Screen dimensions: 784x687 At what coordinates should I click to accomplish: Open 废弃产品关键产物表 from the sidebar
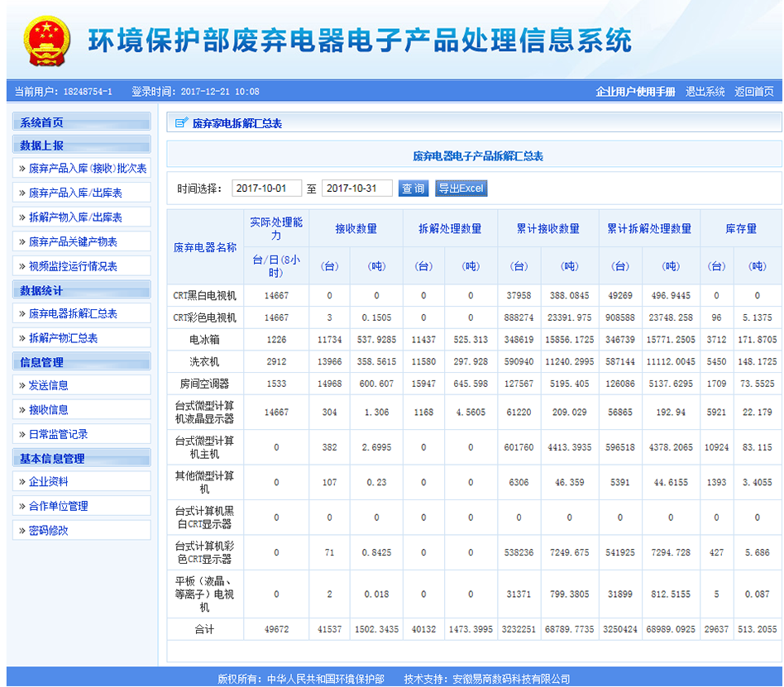tap(73, 242)
